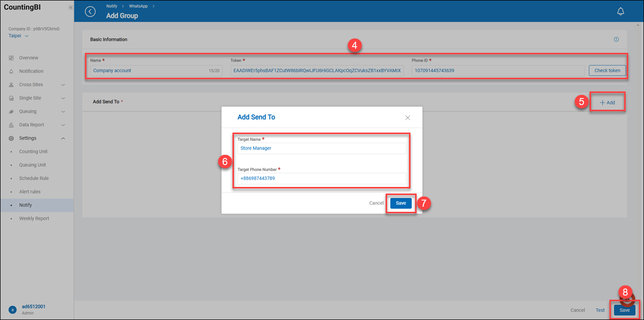The height and width of the screenshot is (320, 644).
Task: Click the back arrow icon in header
Action: (91, 12)
